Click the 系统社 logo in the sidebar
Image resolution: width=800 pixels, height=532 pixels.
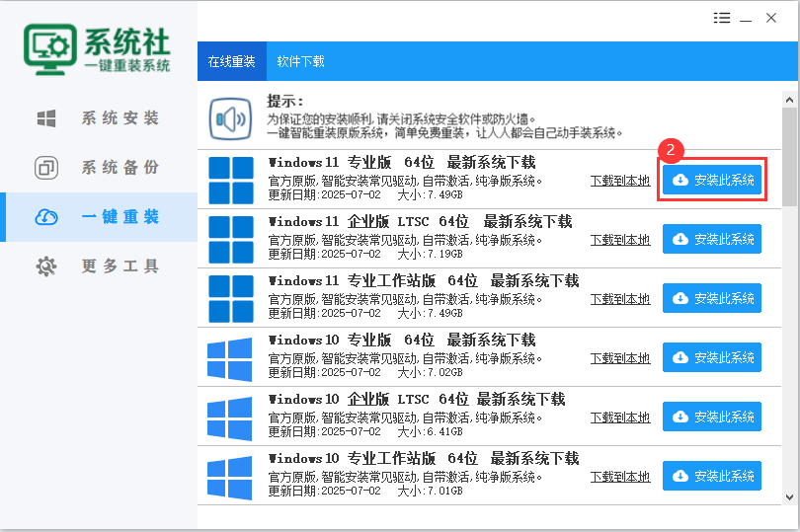coord(98,48)
